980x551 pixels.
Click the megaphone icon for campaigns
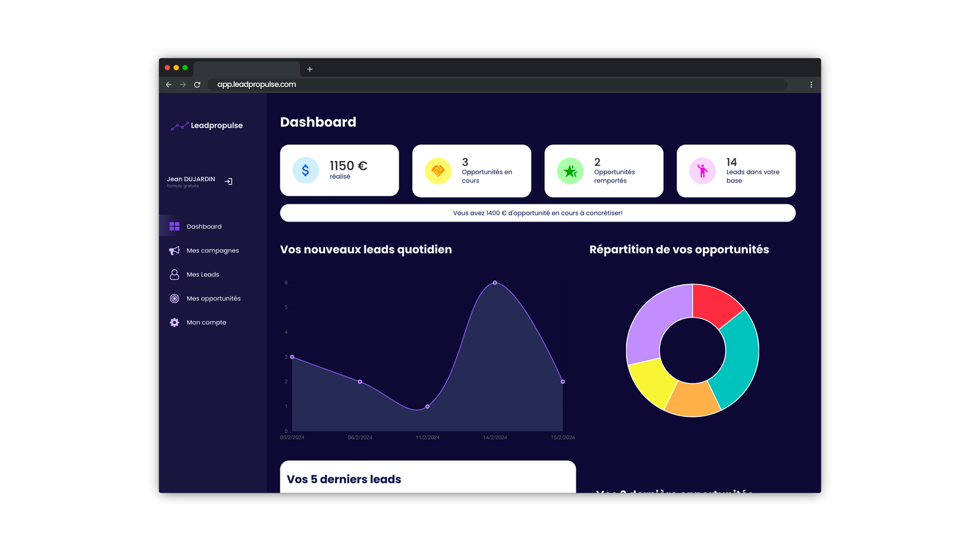[x=175, y=250]
